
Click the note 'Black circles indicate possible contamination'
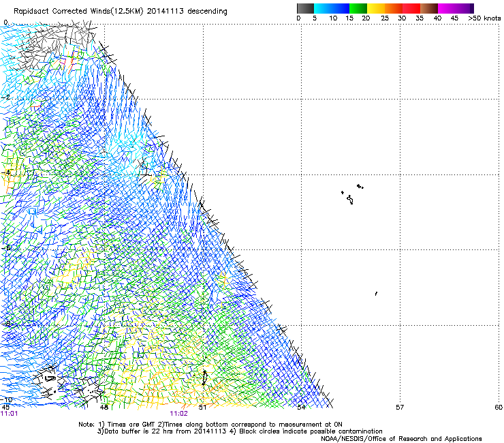click(311, 431)
